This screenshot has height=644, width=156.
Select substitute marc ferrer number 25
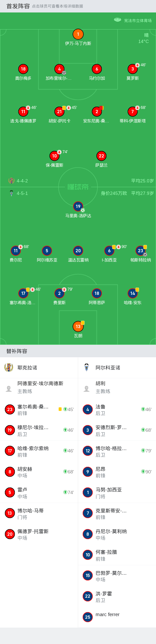(117, 617)
